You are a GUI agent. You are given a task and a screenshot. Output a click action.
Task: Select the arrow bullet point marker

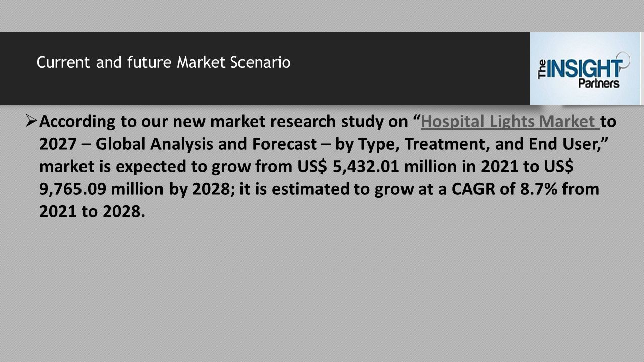pyautogui.click(x=31, y=121)
